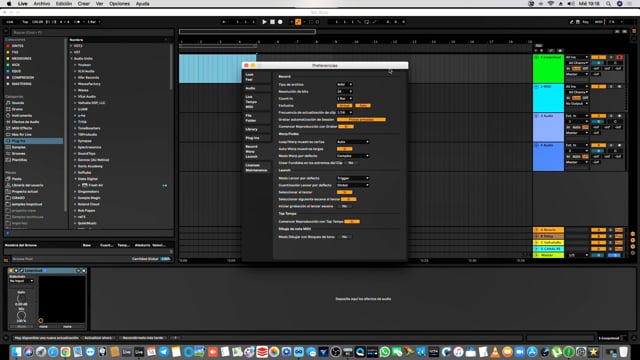640x360 pixels.
Task: Toggle the computer MIDI keyboard icon
Action: click(x=578, y=22)
